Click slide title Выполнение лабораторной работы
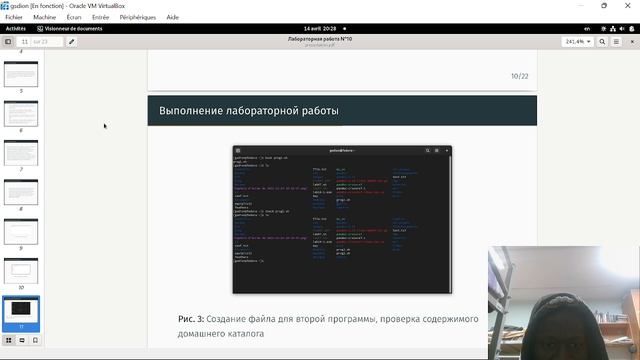The width and height of the screenshot is (640, 360). tap(249, 111)
